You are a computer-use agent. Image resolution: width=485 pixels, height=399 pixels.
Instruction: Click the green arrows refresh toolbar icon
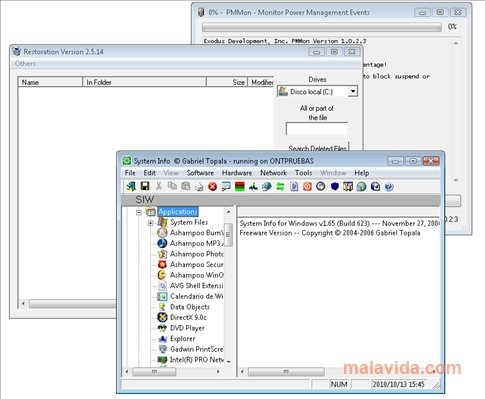280,187
